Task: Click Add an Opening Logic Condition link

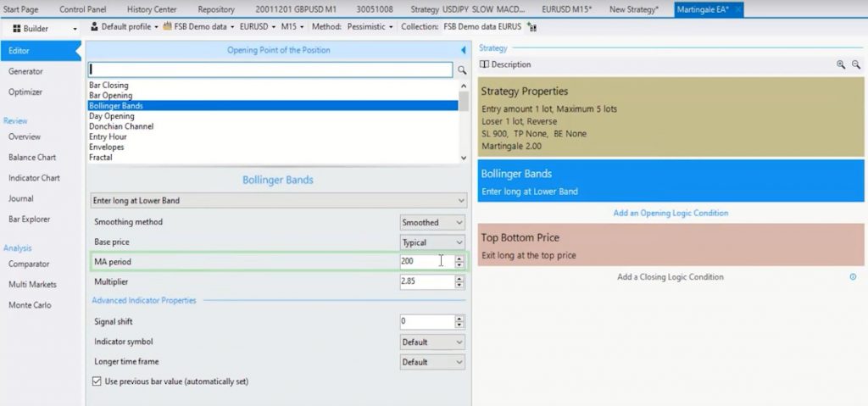Action: tap(670, 213)
